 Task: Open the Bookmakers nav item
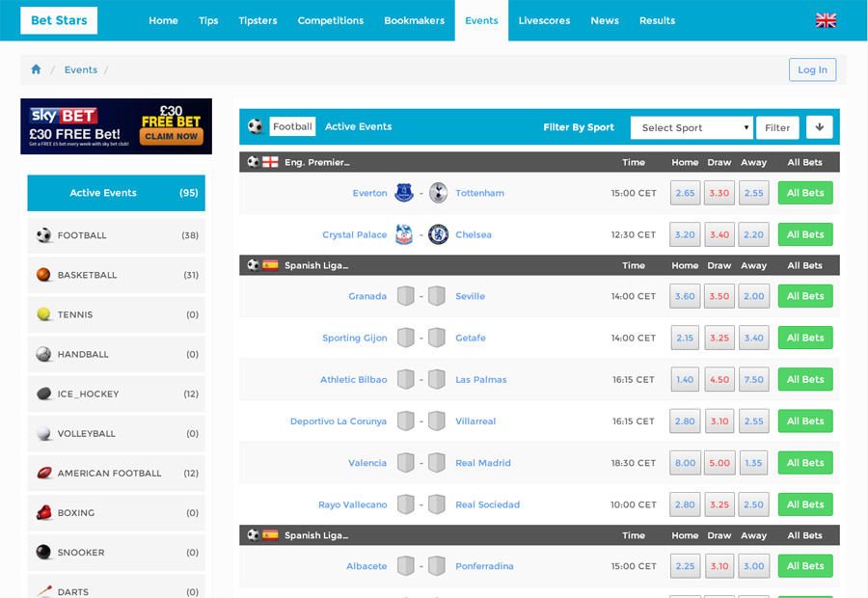pyautogui.click(x=414, y=20)
